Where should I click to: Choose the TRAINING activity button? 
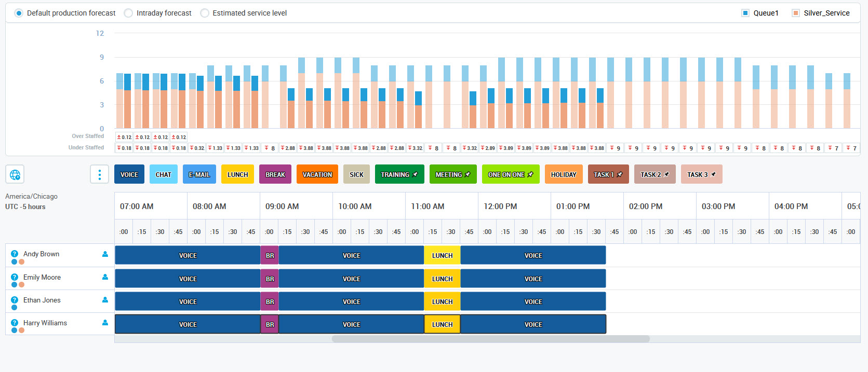click(399, 174)
